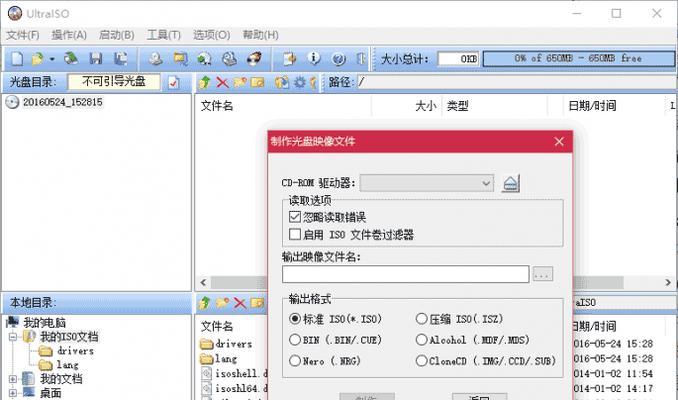This screenshot has height=400, width=678.
Task: Click the Help question mark icon
Action: (x=339, y=58)
